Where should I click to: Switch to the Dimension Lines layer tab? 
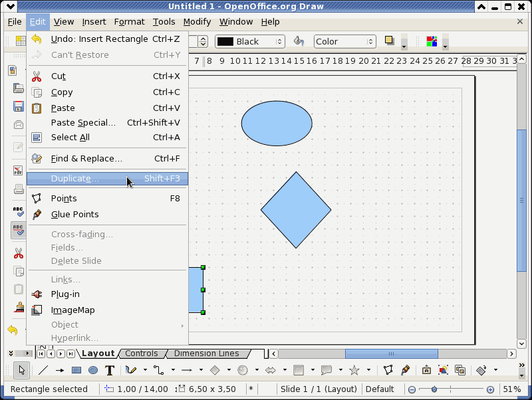point(207,353)
